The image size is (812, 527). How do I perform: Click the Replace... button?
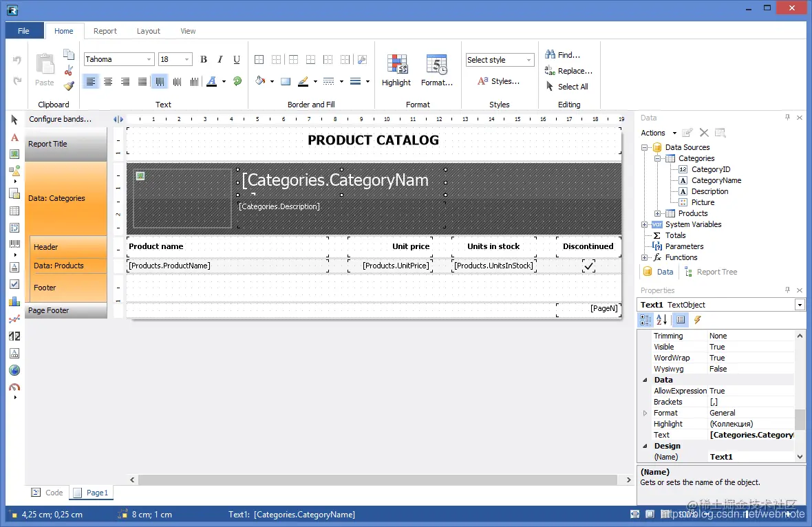(x=568, y=70)
